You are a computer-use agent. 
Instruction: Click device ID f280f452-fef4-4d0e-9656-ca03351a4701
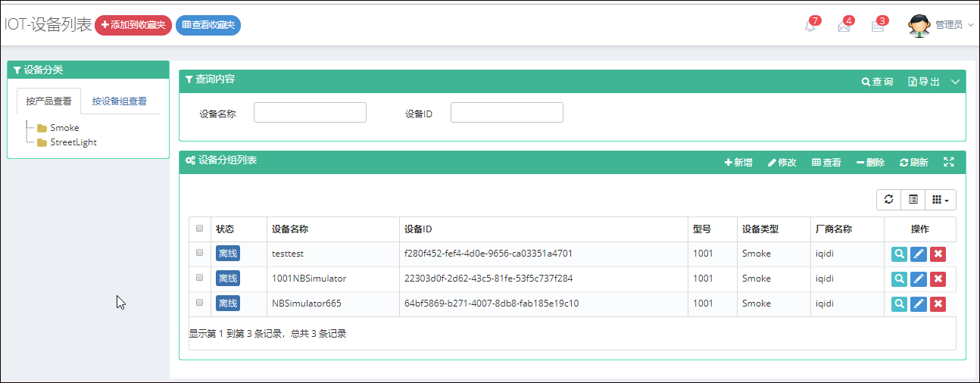pos(488,254)
